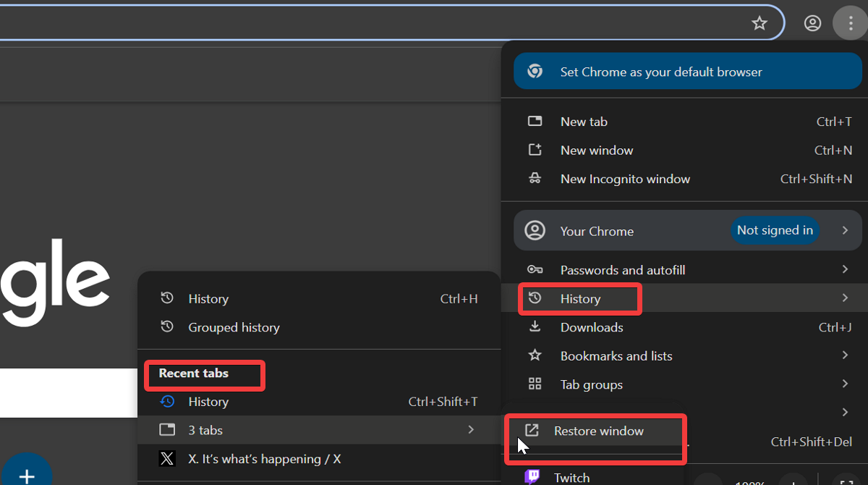The height and width of the screenshot is (485, 868).
Task: Click the New Incognito window spy icon
Action: coord(535,179)
